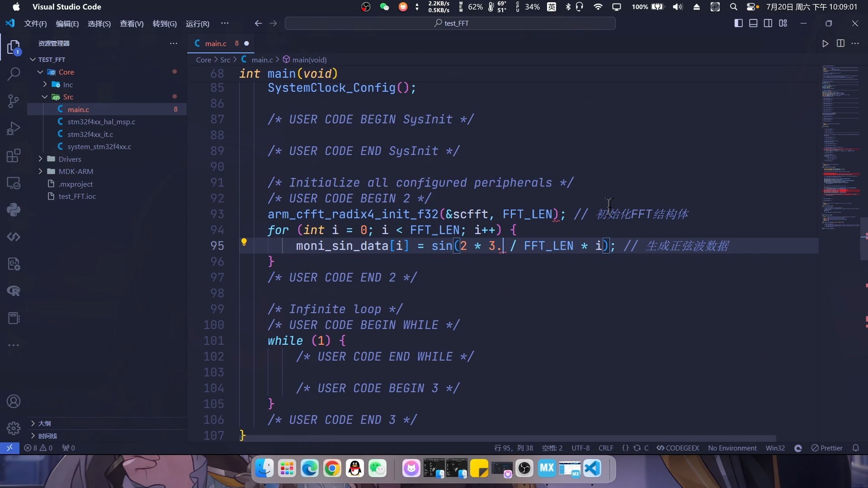Toggle the bottom panel visibility
Screen dimensions: 868x488
753,23
